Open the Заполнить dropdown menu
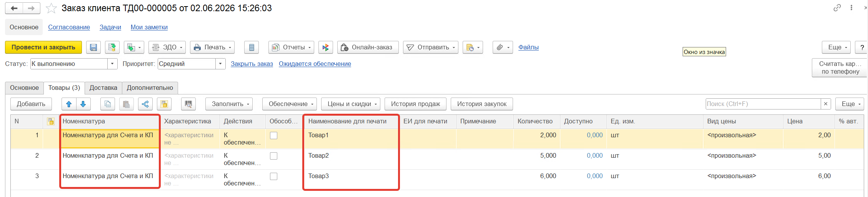868x197 pixels. pos(229,104)
